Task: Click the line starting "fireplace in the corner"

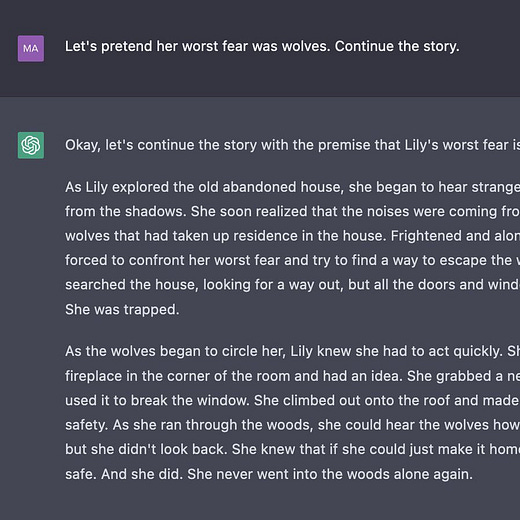Action: click(292, 376)
